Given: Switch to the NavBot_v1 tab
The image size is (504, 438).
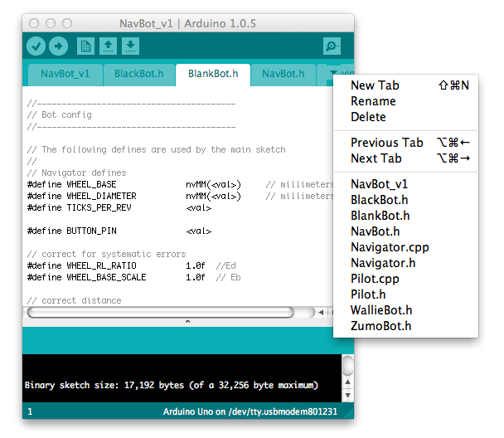Looking at the screenshot, I should pos(65,74).
